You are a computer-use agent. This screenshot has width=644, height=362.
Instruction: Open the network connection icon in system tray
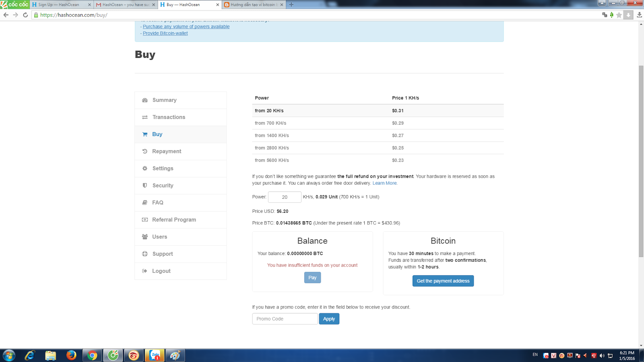(x=610, y=356)
